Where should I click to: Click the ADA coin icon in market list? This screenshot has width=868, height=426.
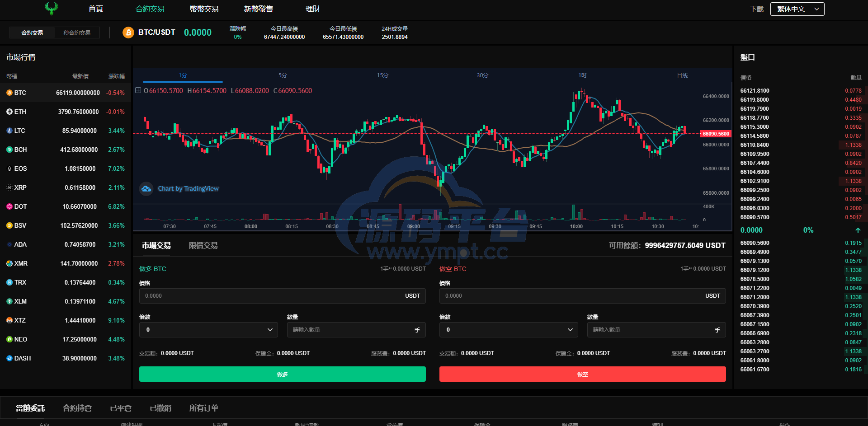click(9, 244)
